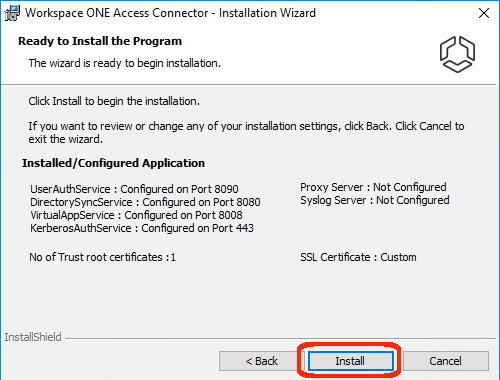The width and height of the screenshot is (500, 380).
Task: Click the InstallShield label
Action: pyautogui.click(x=33, y=337)
